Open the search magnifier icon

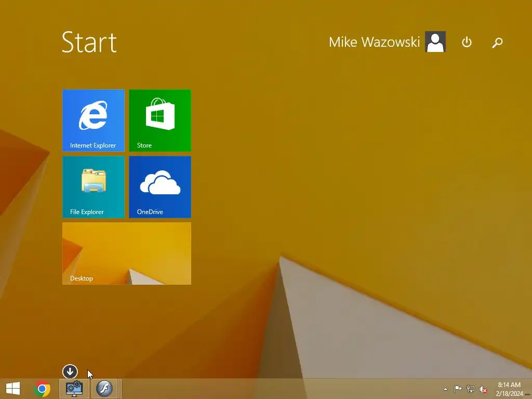click(497, 43)
